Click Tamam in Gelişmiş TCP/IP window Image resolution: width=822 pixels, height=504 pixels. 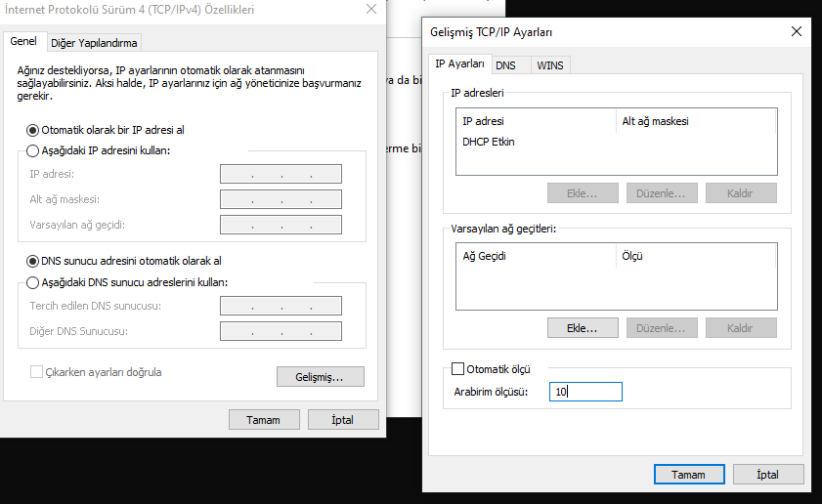(689, 474)
